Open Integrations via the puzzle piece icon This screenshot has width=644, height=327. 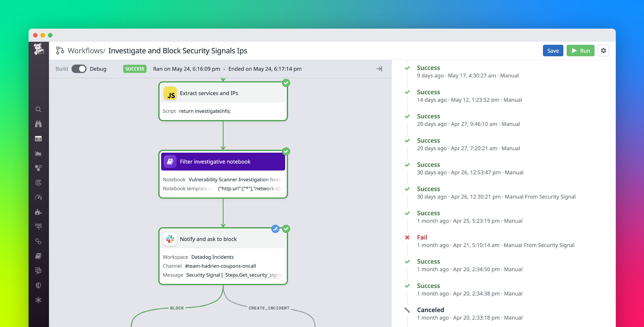(x=38, y=212)
